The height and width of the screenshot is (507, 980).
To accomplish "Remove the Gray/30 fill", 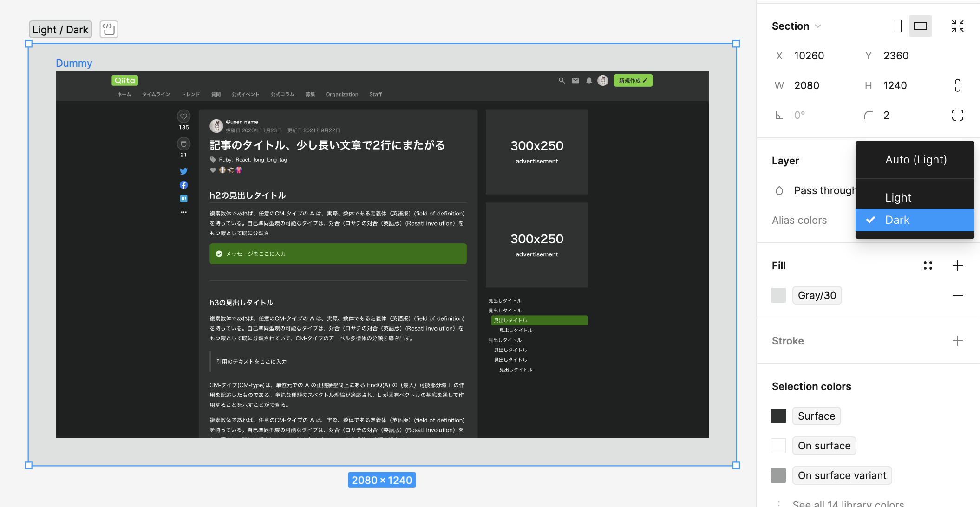I will click(x=957, y=295).
